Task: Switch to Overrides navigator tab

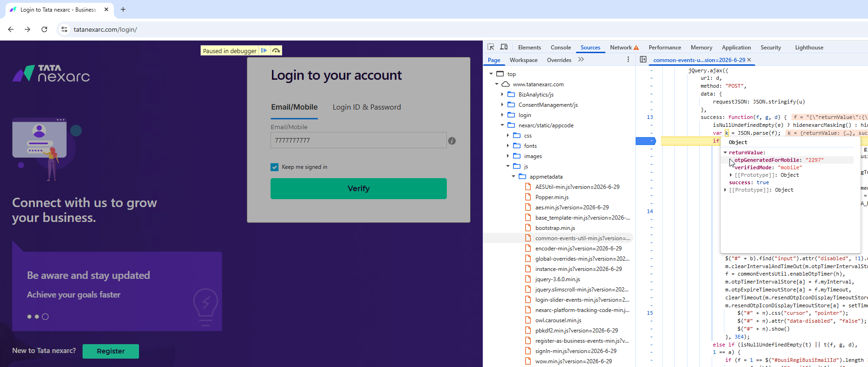Action: [559, 60]
